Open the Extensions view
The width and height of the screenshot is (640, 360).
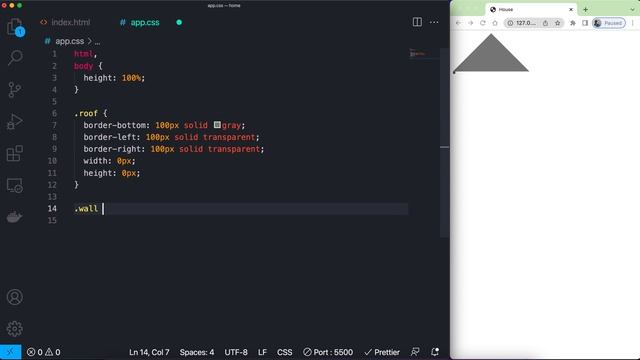coord(15,153)
